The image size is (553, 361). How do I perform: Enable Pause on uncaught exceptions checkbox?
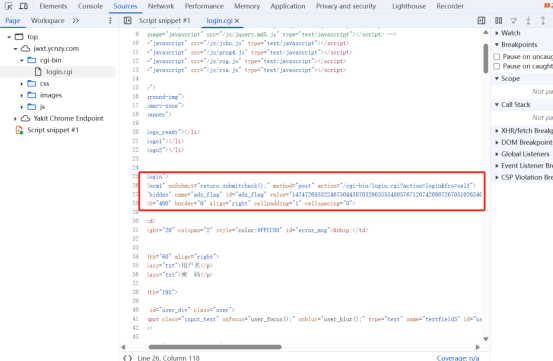(497, 56)
